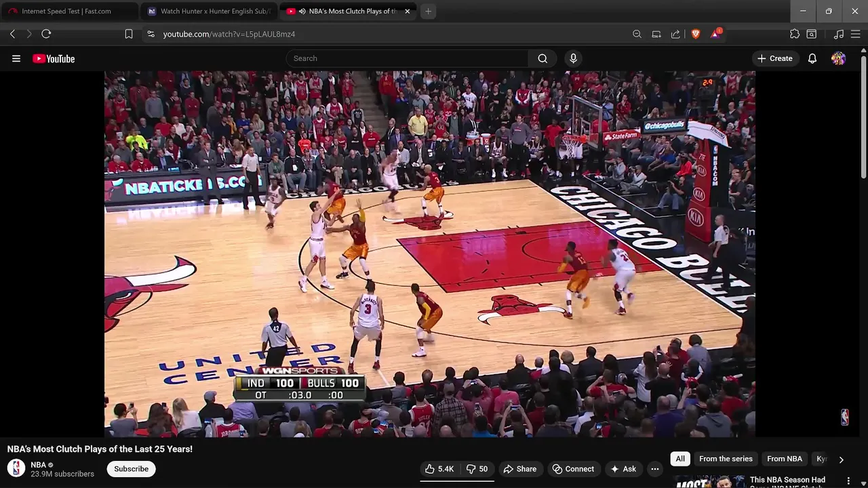This screenshot has width=868, height=488.
Task: Open YouTube notifications bell
Action: (x=812, y=58)
